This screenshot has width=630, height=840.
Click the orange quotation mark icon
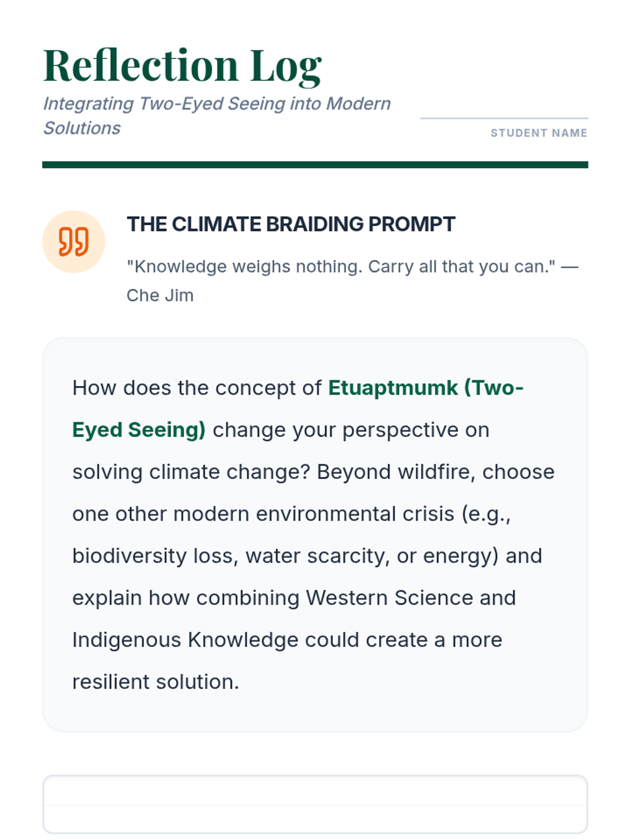click(73, 242)
